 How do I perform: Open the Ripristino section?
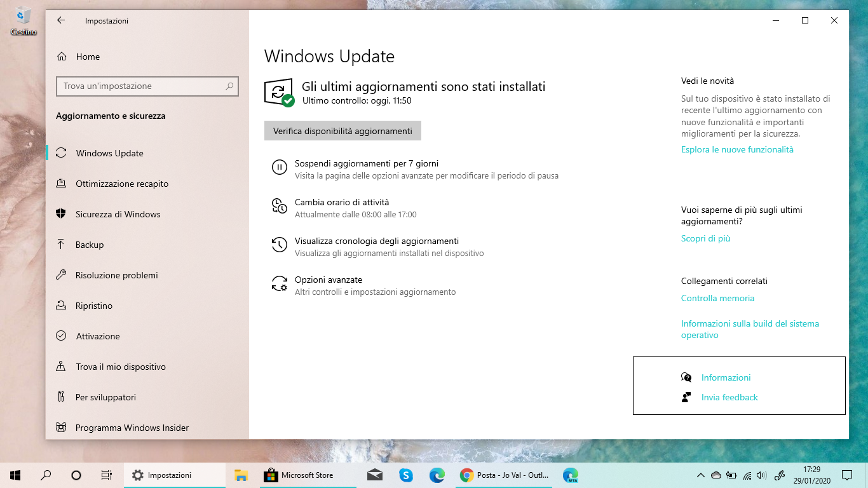94,306
